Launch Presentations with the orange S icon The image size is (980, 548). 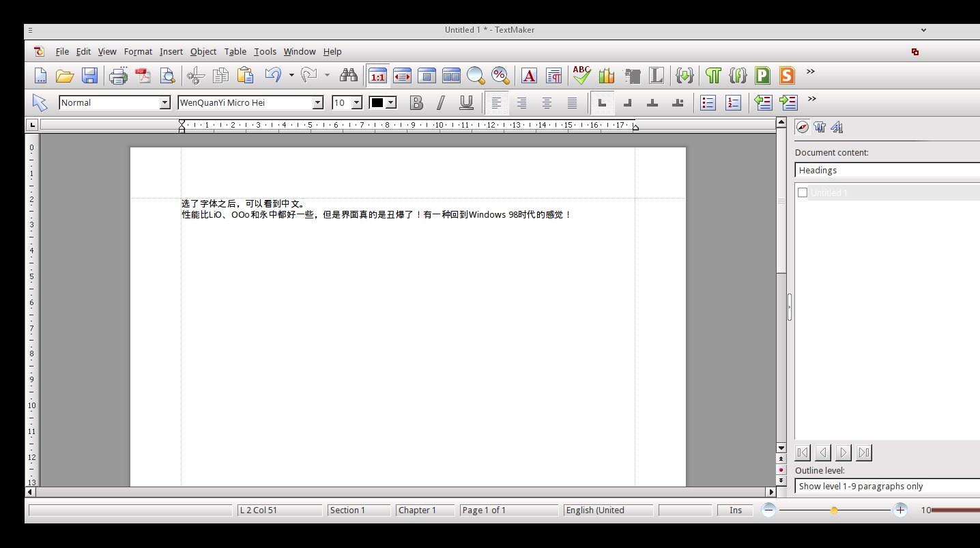(787, 75)
